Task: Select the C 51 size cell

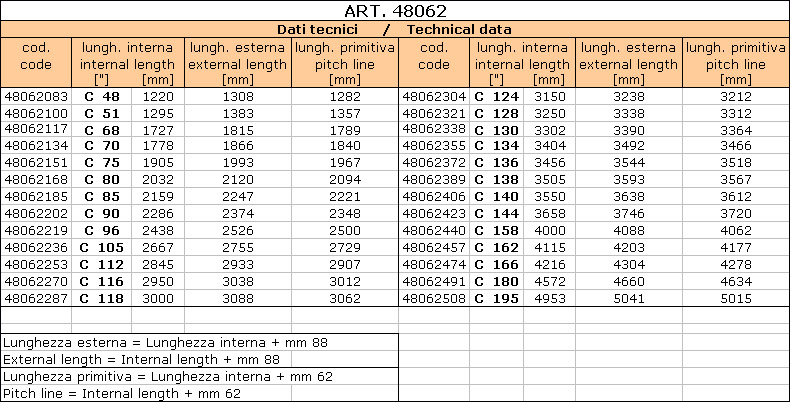Action: tap(102, 113)
